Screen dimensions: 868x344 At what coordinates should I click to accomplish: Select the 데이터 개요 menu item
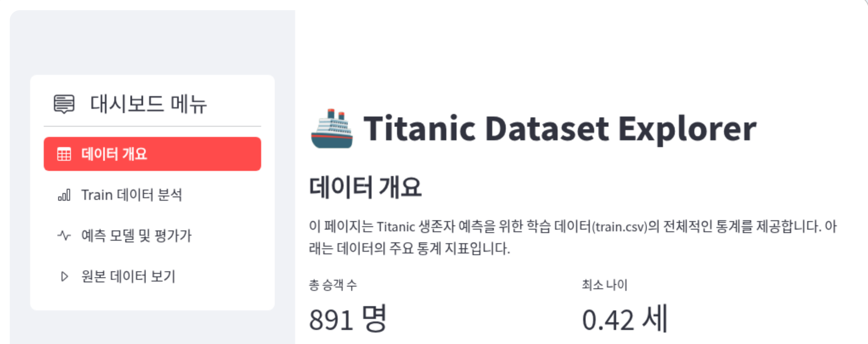coord(152,154)
